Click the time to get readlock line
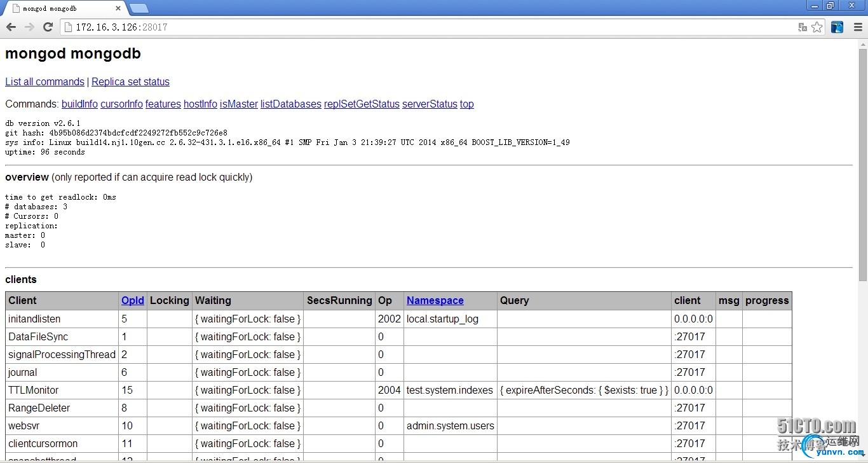 (60, 197)
